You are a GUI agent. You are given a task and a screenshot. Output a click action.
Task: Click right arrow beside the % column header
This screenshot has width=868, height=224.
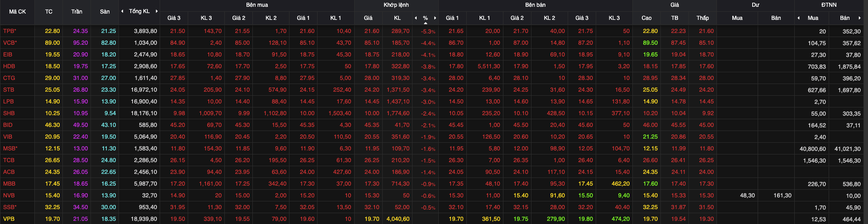[x=435, y=18]
